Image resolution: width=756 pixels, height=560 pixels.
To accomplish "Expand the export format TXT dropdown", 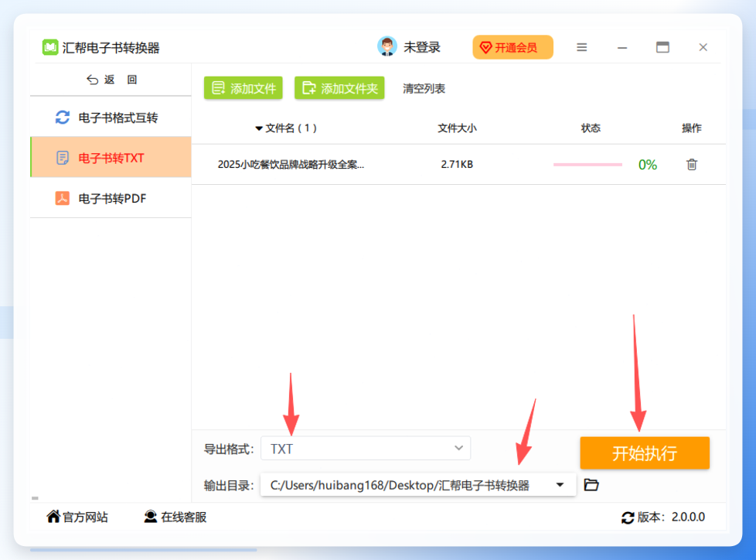I will point(366,449).
